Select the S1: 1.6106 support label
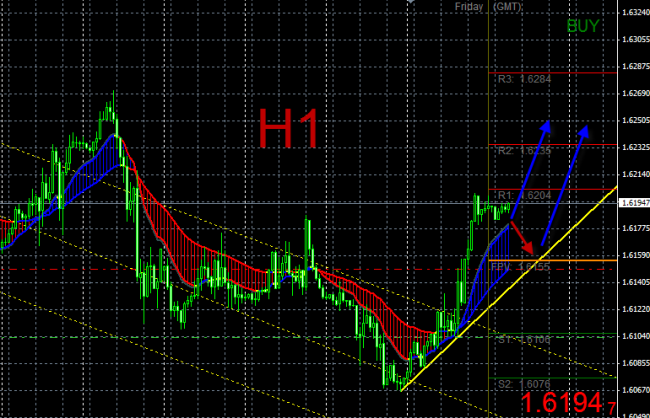This screenshot has width=650, height=418. coord(524,340)
